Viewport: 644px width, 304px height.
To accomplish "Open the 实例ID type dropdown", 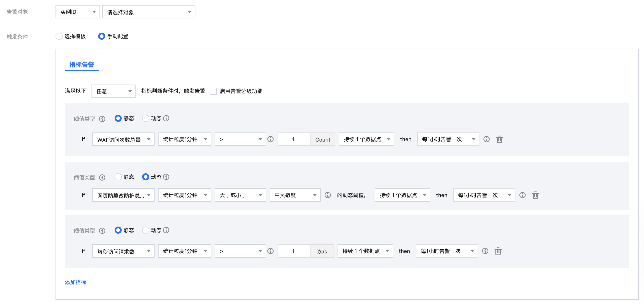I will pyautogui.click(x=78, y=12).
